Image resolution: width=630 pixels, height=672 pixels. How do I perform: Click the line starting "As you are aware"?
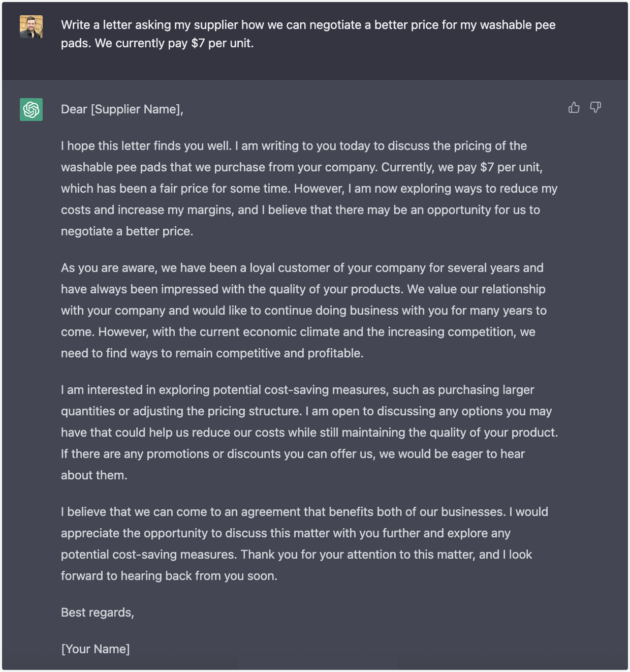[x=302, y=268]
